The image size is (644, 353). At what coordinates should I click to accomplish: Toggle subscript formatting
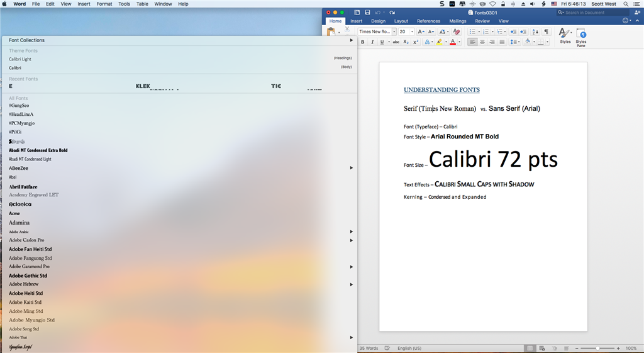(406, 42)
